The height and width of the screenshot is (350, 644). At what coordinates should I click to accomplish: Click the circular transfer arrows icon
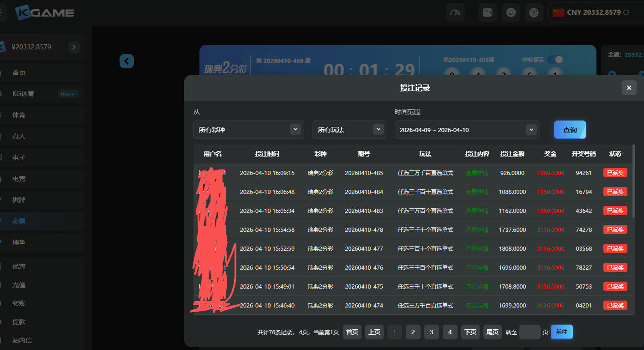click(511, 12)
